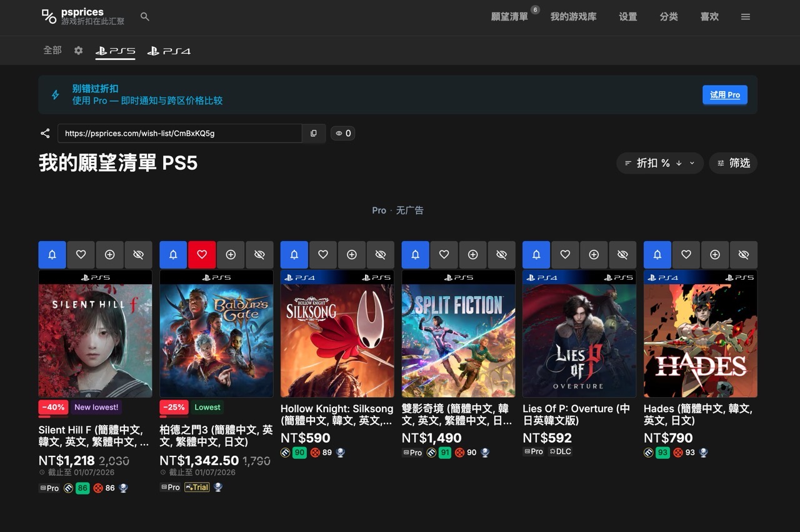This screenshot has width=800, height=532.
Task: Click the plus icon above Hollow Knight Silksong
Action: 352,255
